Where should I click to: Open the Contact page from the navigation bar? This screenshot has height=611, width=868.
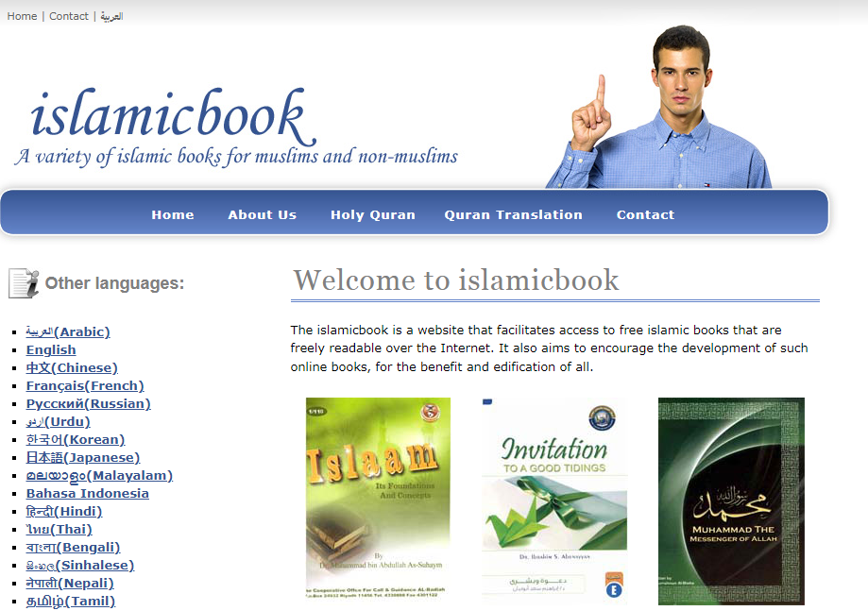(x=645, y=214)
